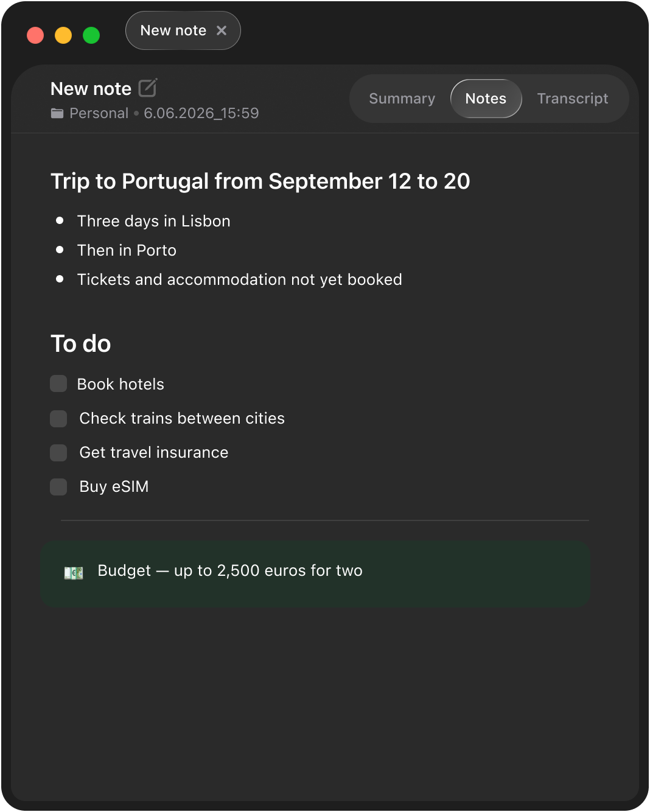Click the New note title text
The height and width of the screenshot is (812, 650).
point(91,89)
